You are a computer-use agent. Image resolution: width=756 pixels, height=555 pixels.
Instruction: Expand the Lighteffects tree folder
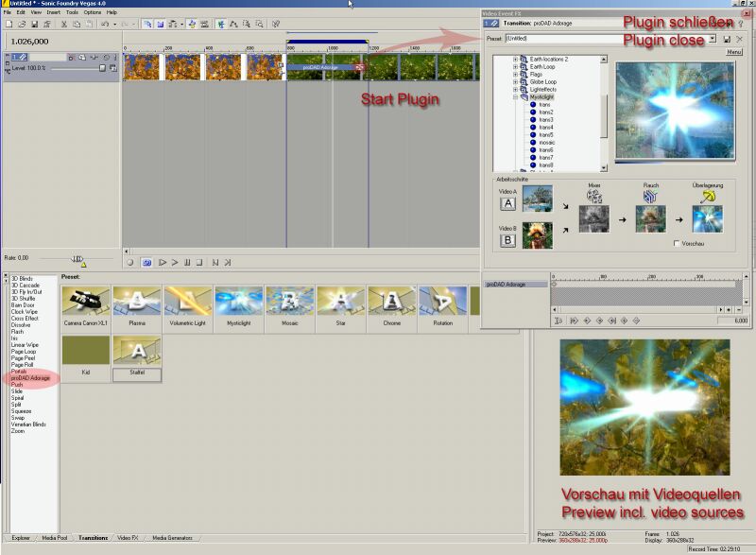pyautogui.click(x=515, y=90)
